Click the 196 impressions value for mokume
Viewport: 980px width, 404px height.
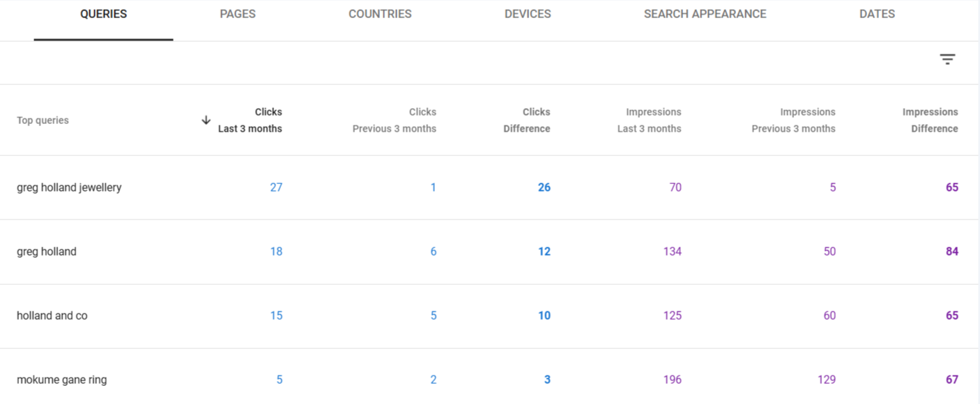coord(673,380)
